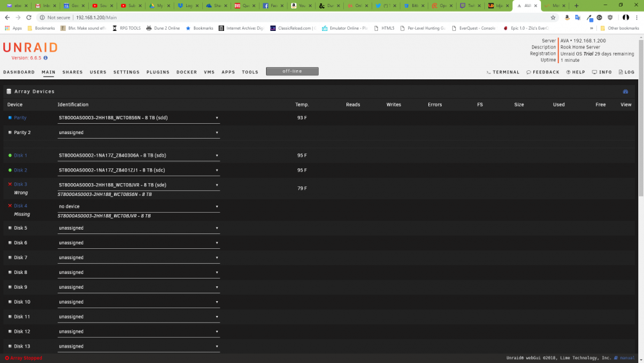The height and width of the screenshot is (363, 644).
Task: Open the Disk 2 device dropdown
Action: point(138,171)
